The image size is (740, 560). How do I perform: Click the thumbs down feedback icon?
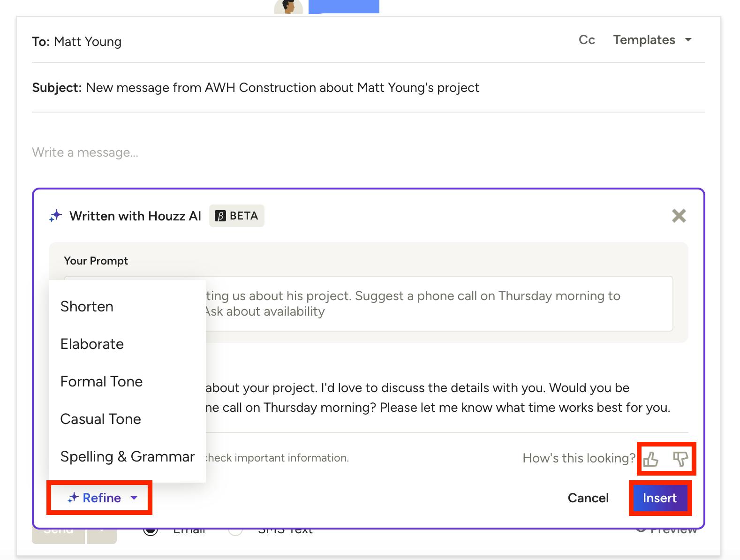coord(680,459)
